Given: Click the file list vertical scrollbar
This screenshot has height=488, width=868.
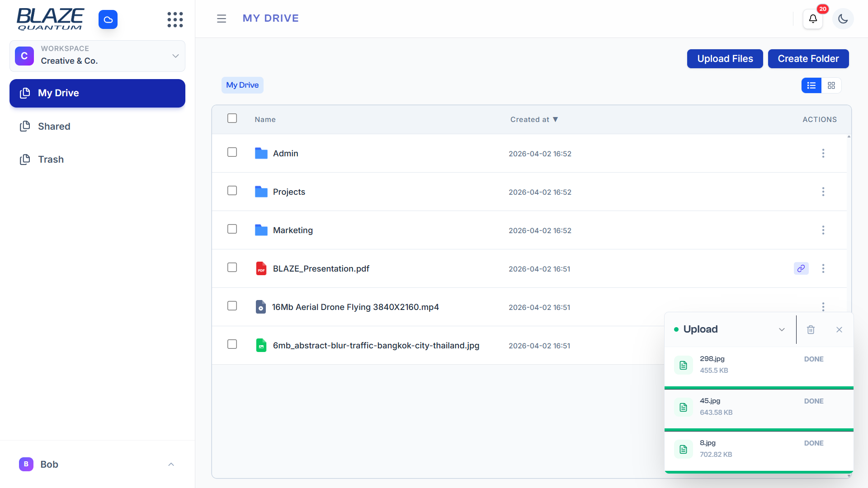Looking at the screenshot, I should coord(849,305).
